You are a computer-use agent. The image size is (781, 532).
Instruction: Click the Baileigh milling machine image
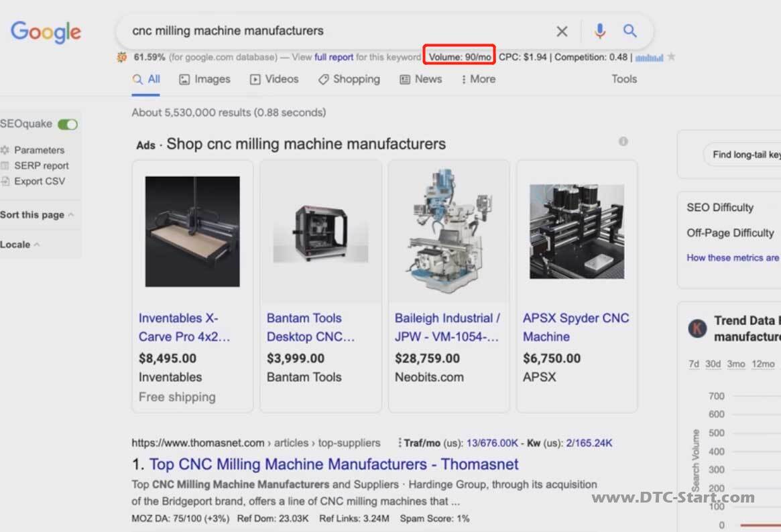tap(448, 231)
